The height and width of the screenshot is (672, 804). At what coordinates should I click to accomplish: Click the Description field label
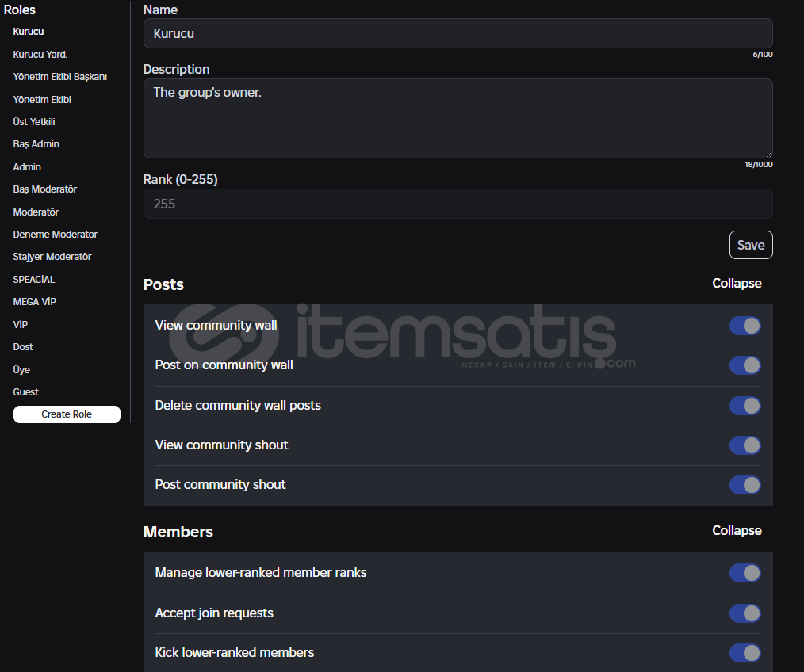tap(176, 69)
